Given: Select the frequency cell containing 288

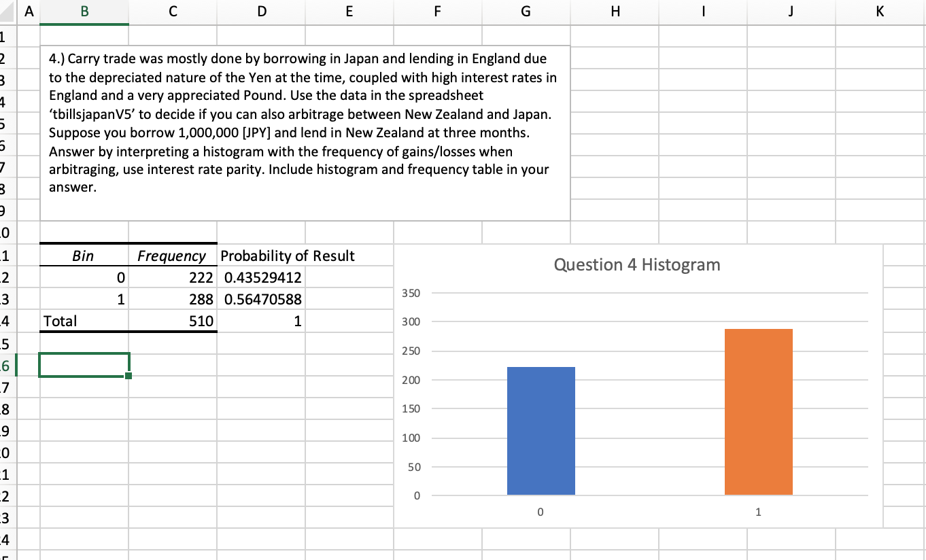Looking at the screenshot, I should 173,300.
